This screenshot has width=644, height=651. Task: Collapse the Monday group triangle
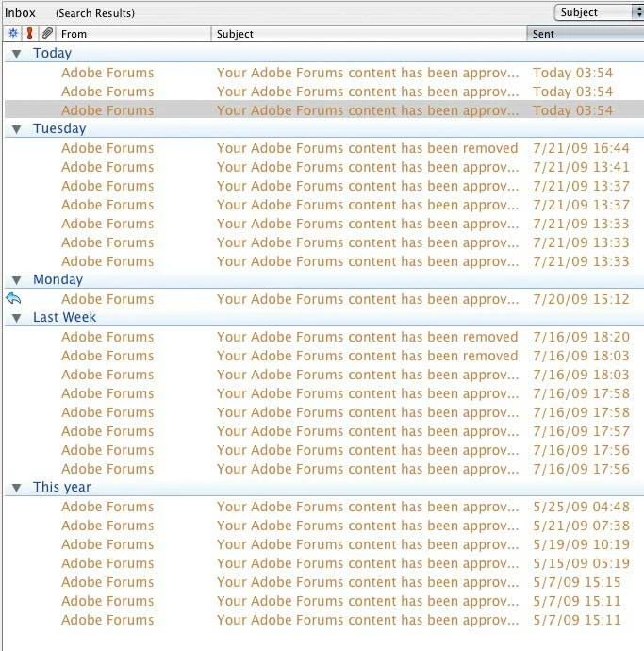coord(17,280)
